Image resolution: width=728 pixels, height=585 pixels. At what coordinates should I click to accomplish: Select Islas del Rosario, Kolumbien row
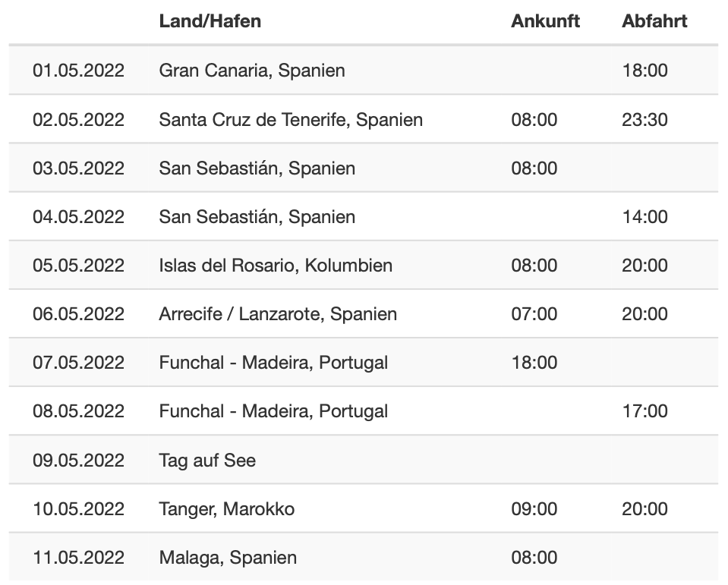click(x=364, y=266)
